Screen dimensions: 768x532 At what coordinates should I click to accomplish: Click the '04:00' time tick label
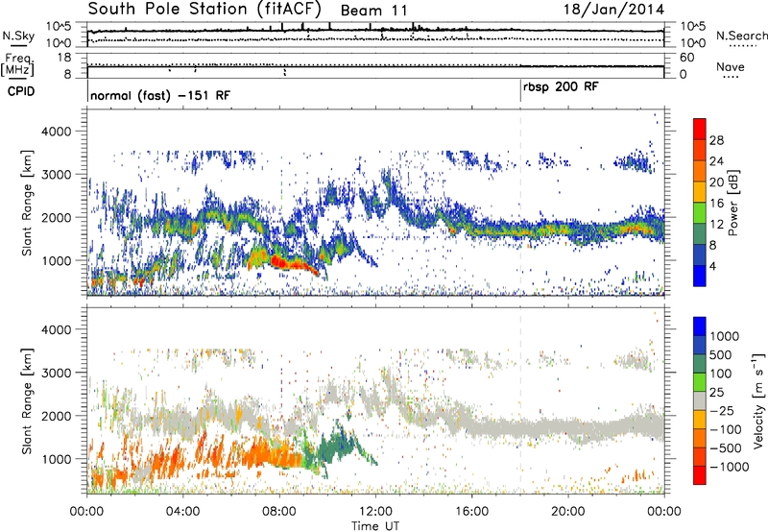183,512
